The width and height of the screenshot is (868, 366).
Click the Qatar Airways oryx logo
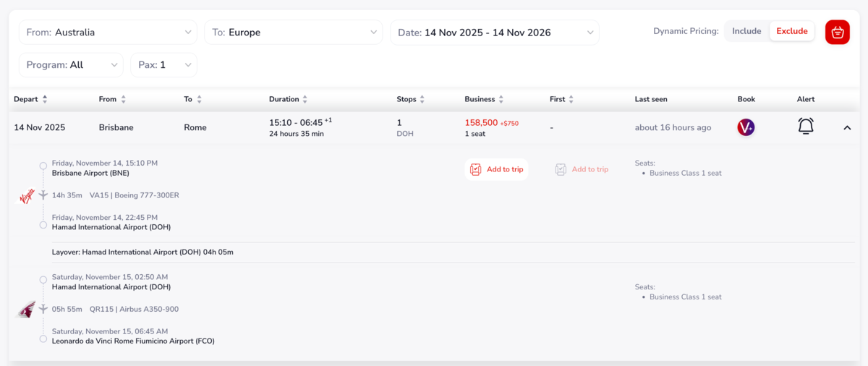point(27,310)
